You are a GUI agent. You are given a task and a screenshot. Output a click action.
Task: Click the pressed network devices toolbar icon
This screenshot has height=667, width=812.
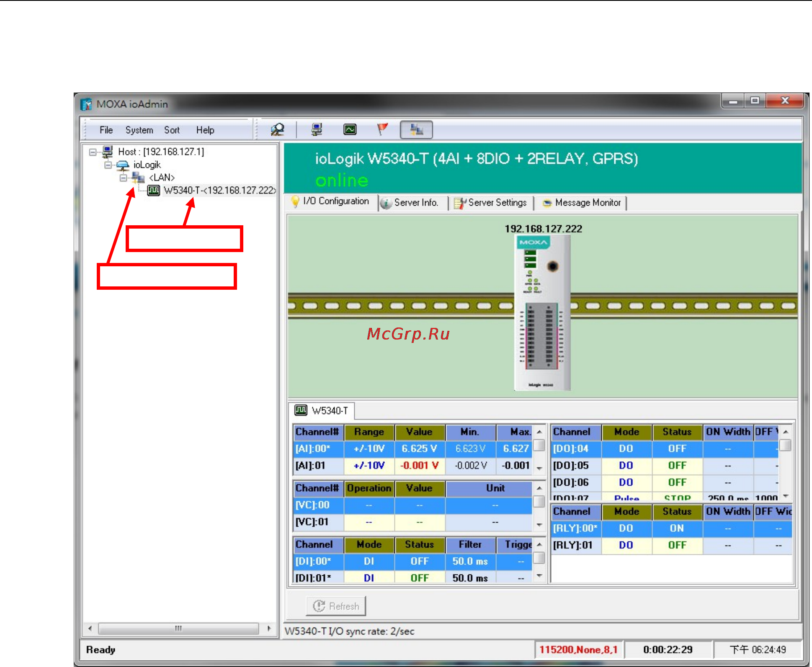point(416,130)
